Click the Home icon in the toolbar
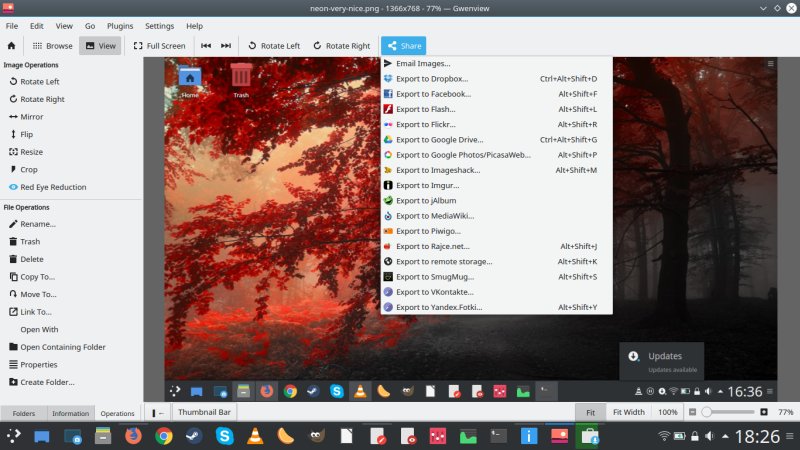800x450 pixels. [x=11, y=45]
